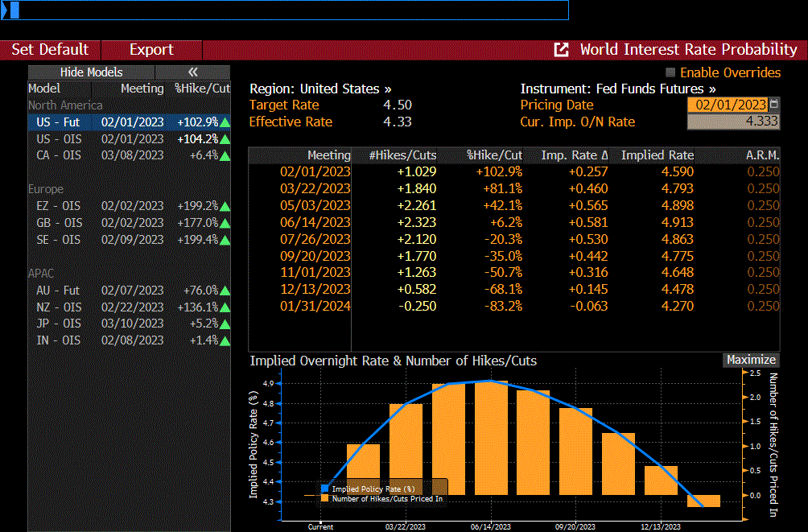Select JP - OIS model row
The image size is (808, 532).
coord(129,324)
